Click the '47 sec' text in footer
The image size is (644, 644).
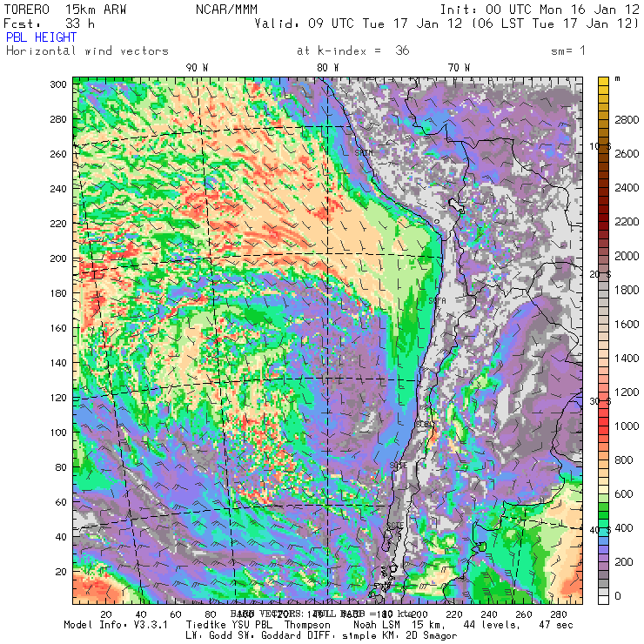pos(556,625)
